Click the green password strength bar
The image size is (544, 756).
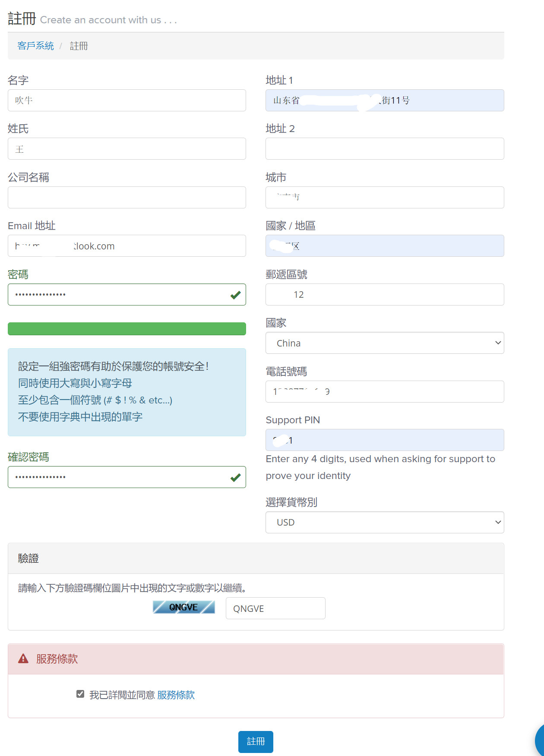[127, 329]
